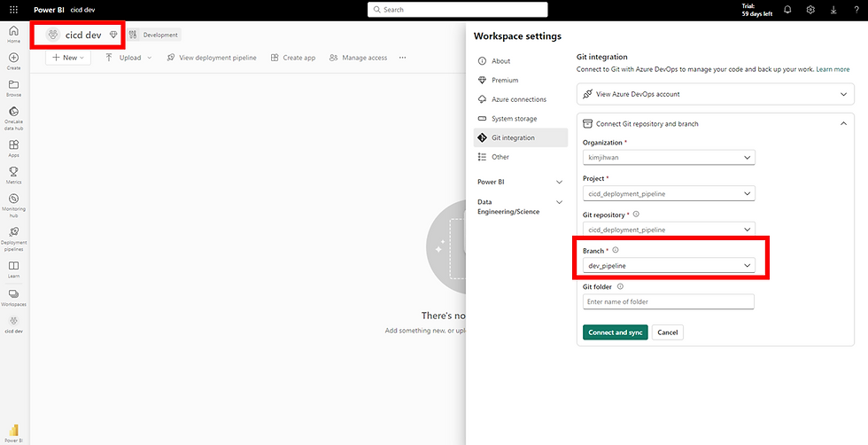Viewport: 868px width, 445px height.
Task: Click the Git folder info icon
Action: pos(620,286)
